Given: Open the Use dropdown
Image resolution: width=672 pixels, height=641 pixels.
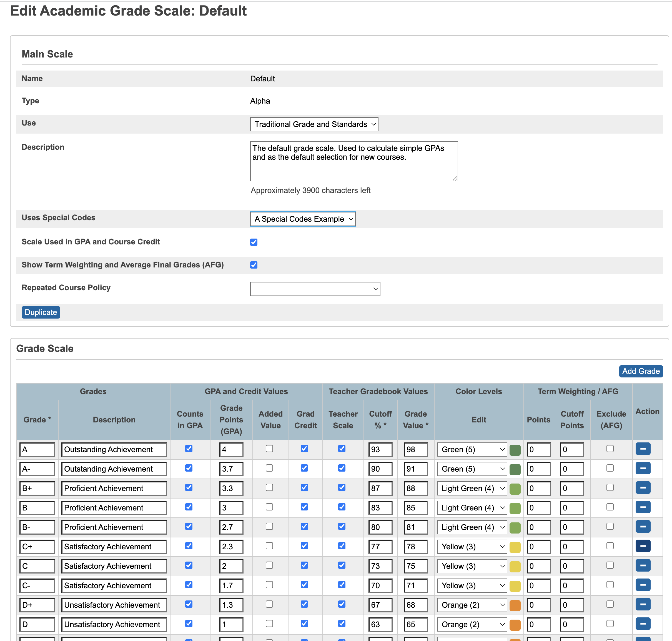Looking at the screenshot, I should (314, 124).
